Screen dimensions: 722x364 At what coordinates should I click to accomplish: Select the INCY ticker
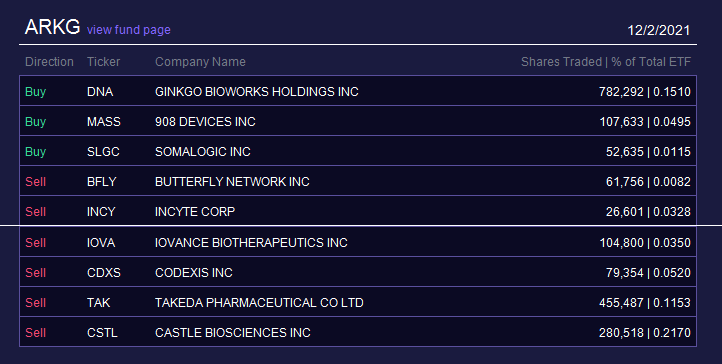point(101,211)
